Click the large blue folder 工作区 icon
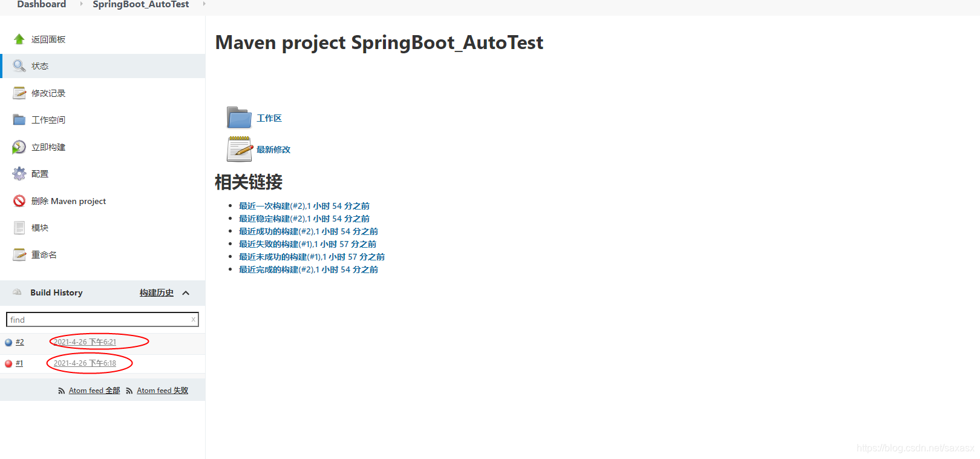Screen dimensions: 980x459 [239, 117]
